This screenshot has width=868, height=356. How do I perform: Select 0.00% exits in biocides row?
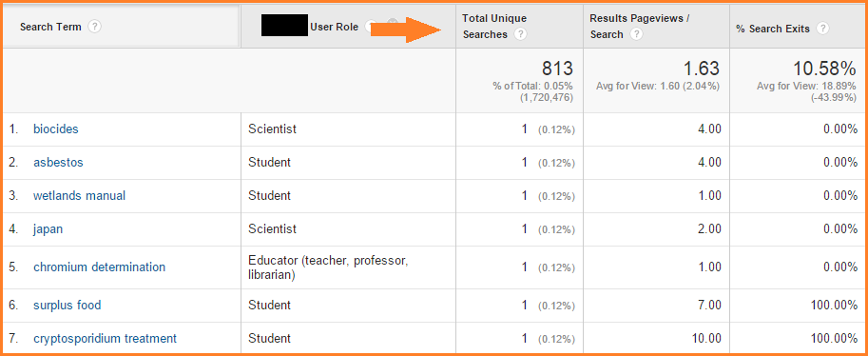[840, 129]
